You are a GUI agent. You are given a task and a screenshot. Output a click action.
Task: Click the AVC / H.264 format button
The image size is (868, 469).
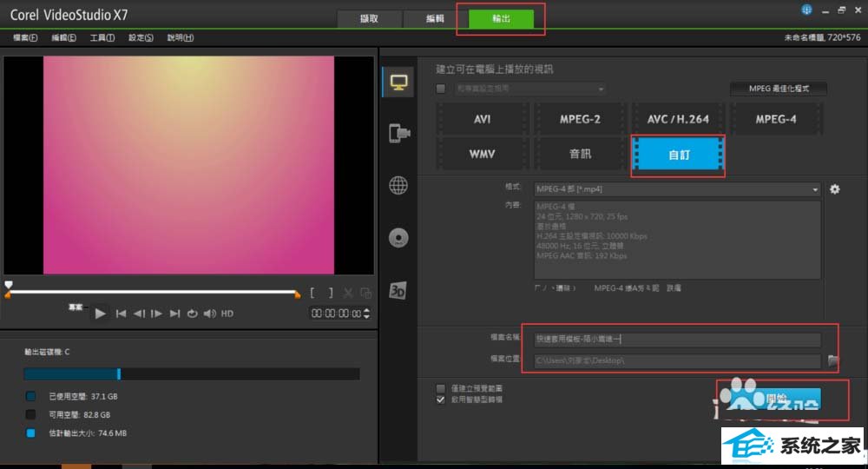[676, 119]
